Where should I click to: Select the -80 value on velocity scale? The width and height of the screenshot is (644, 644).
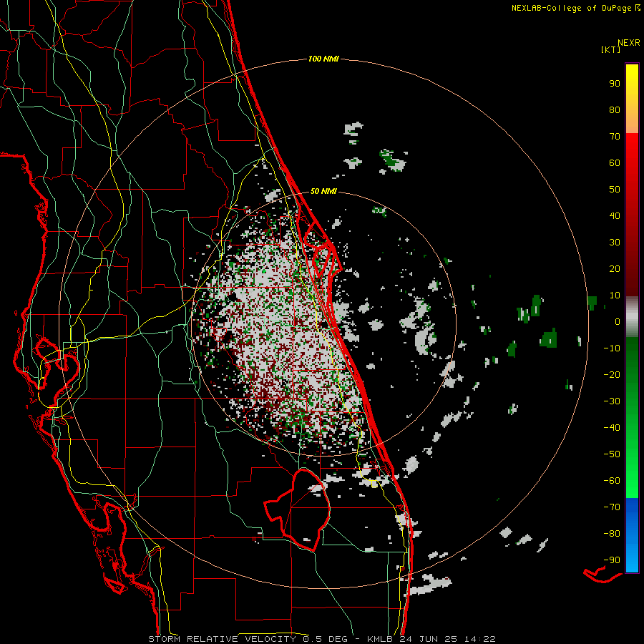click(x=612, y=534)
